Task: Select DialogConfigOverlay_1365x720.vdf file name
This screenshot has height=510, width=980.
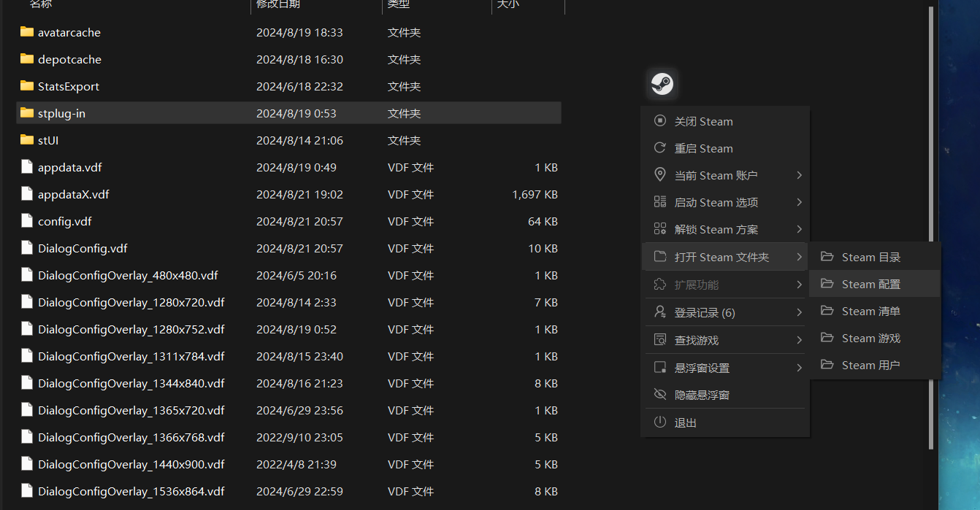Action: (131, 410)
